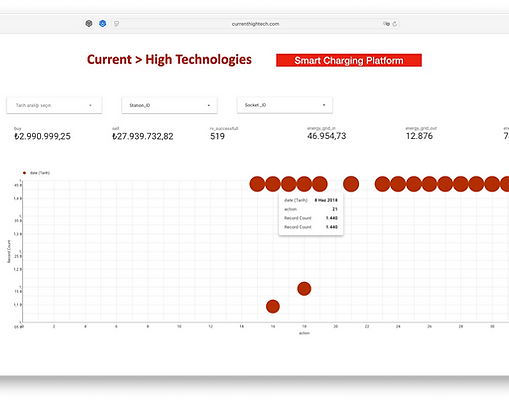Open the Socket_ID filter dropdown
The width and height of the screenshot is (509, 403).
285,105
